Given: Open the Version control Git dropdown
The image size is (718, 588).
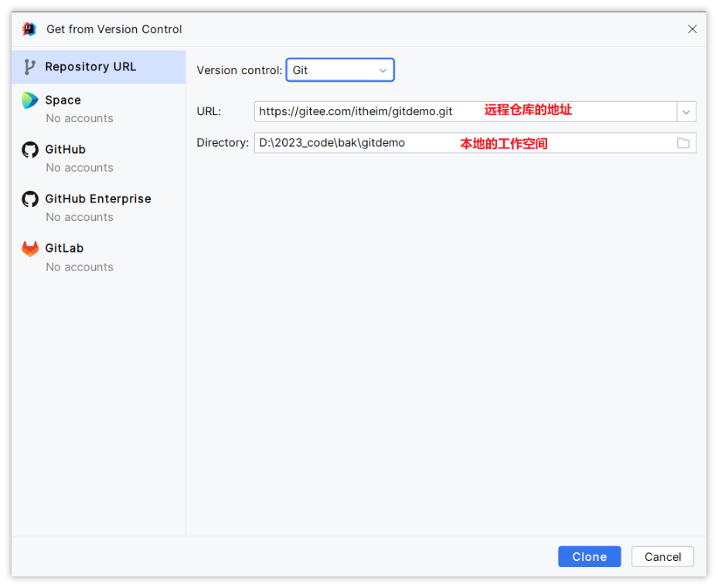Looking at the screenshot, I should click(340, 70).
